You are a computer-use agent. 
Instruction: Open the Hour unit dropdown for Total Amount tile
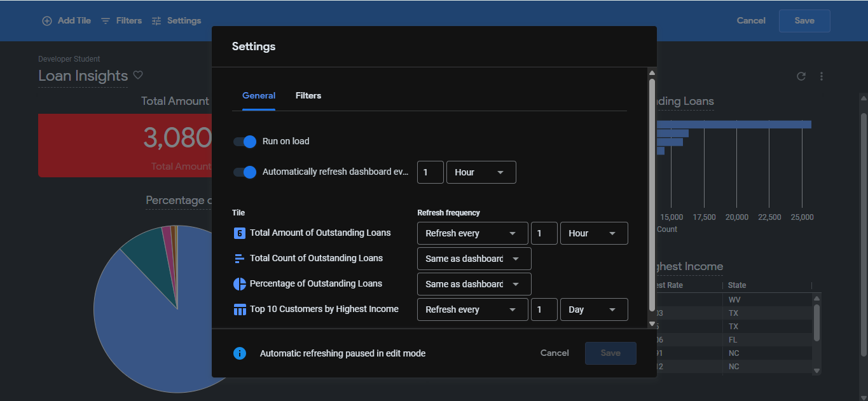point(594,233)
